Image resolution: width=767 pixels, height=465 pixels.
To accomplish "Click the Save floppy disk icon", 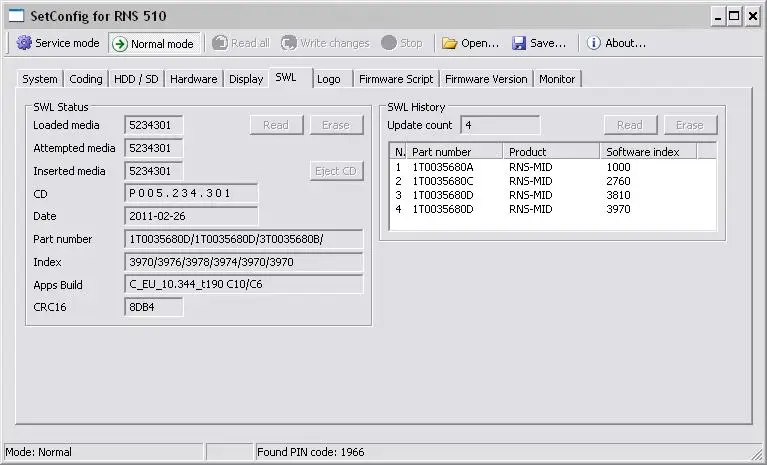I will [x=519, y=43].
